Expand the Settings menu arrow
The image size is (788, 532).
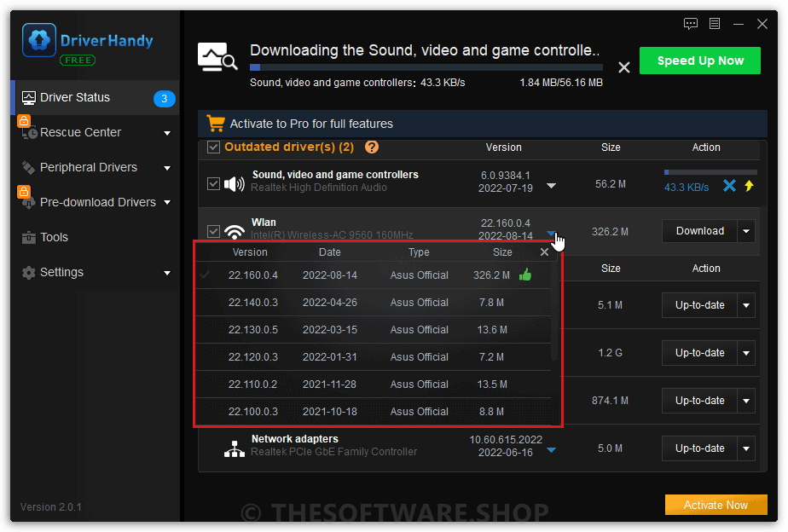(167, 273)
